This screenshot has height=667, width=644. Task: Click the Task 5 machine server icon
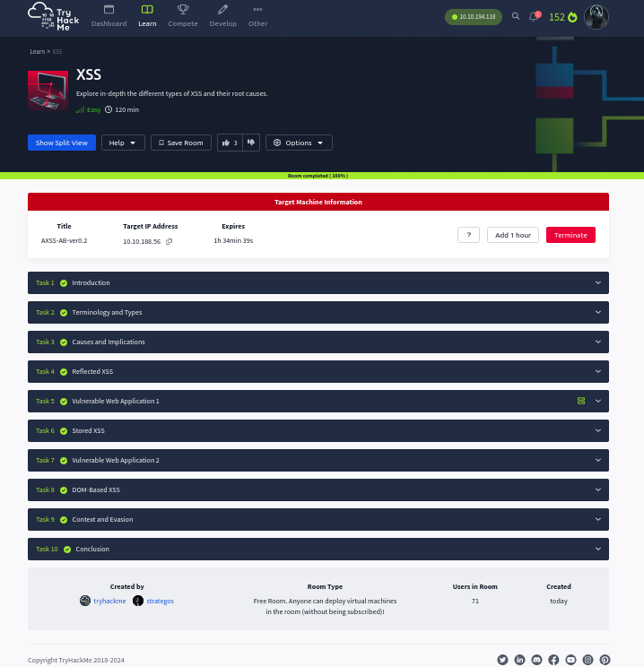[x=581, y=401]
